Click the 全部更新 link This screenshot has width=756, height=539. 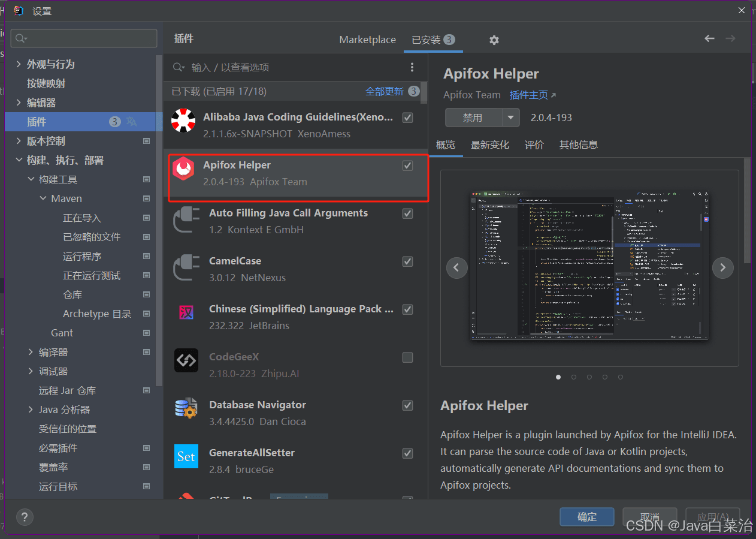[385, 91]
